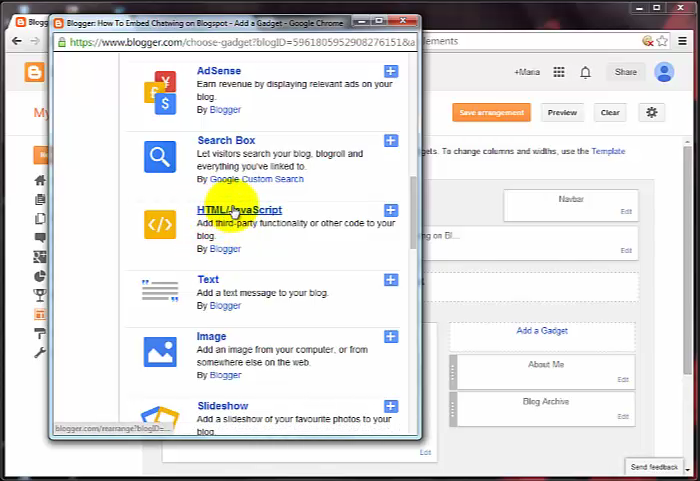Open Comments icon in Blogger sidebar

click(x=40, y=238)
